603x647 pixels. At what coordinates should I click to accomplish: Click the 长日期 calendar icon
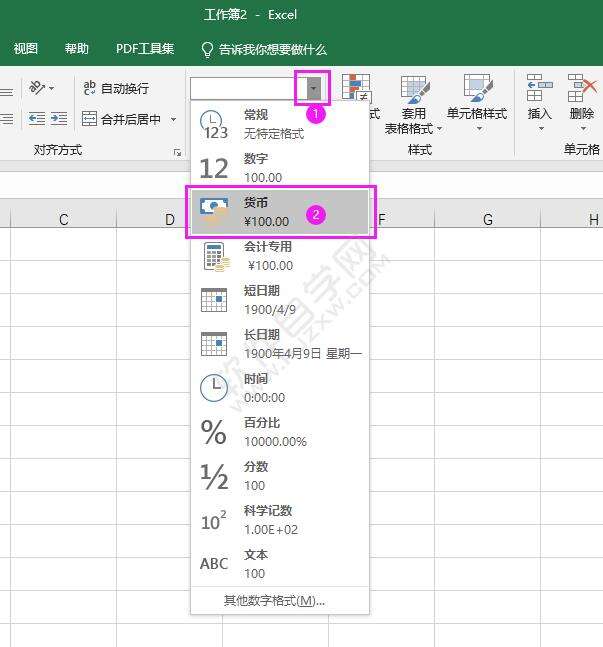click(x=214, y=344)
